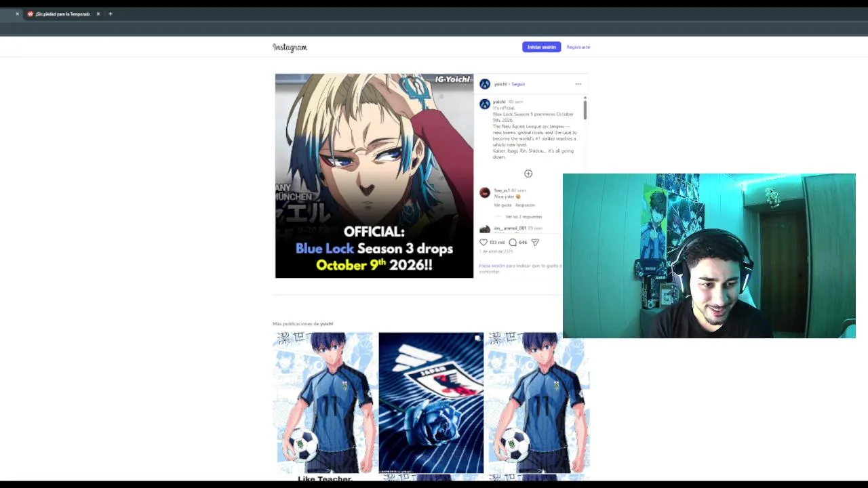Like the post with the heart icon
868x488 pixels.
point(484,242)
